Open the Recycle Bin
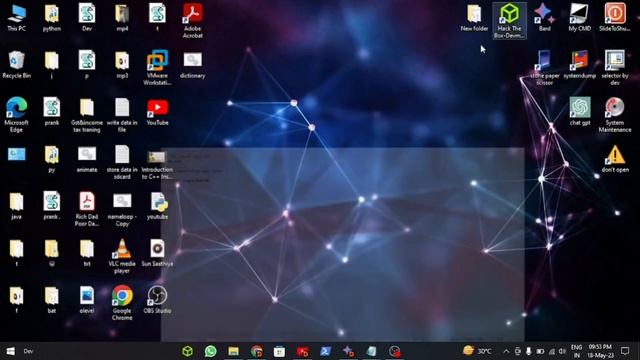Viewport: 640px width, 360px height. pos(16,65)
